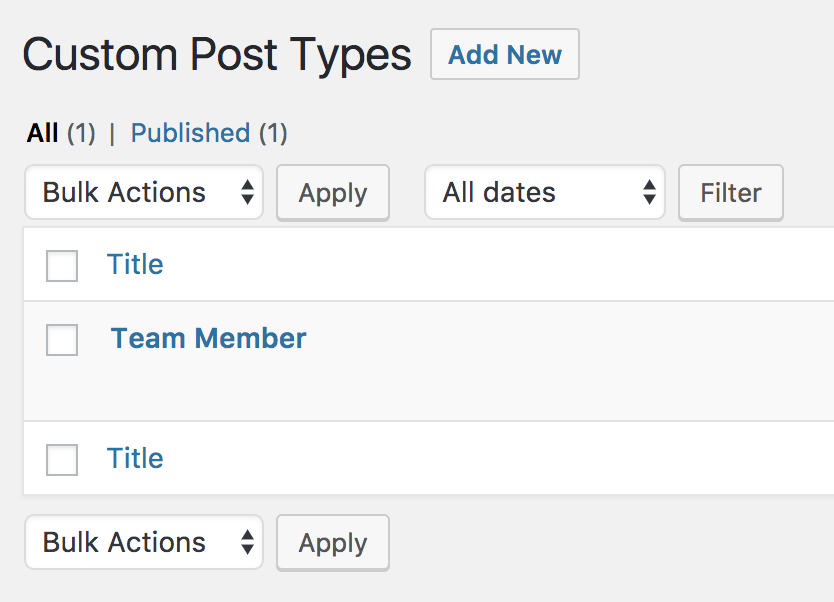Open the Team Member post type
The height and width of the screenshot is (602, 834).
tap(208, 338)
